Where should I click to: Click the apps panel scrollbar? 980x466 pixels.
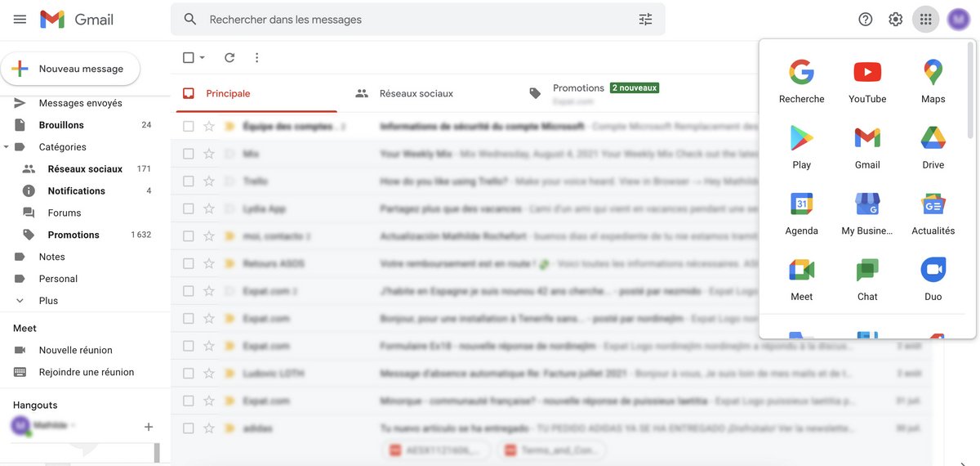pos(970,90)
